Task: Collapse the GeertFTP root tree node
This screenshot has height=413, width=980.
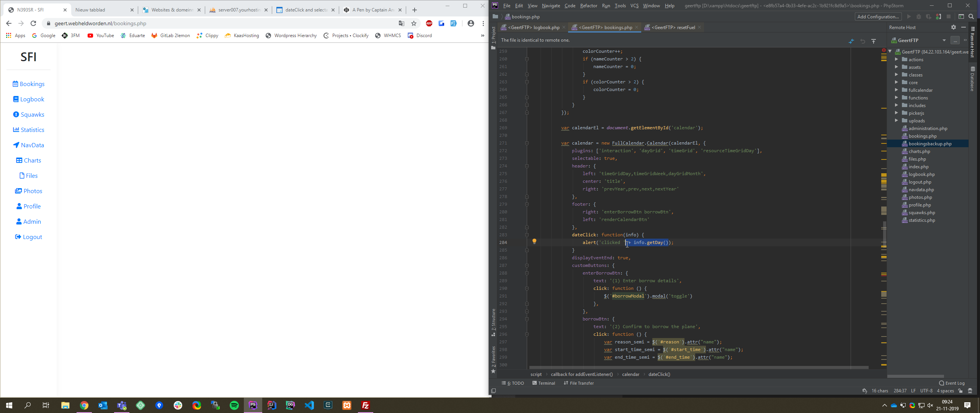Action: point(890,52)
